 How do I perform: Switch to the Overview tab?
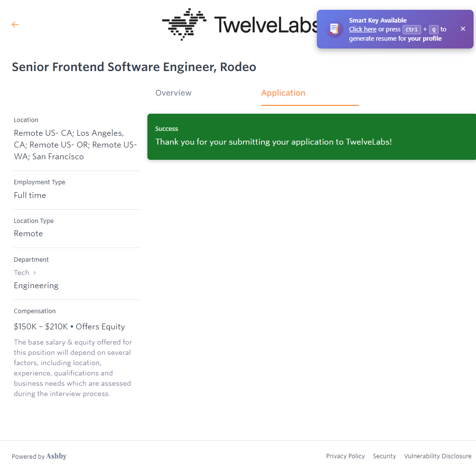pyautogui.click(x=173, y=93)
